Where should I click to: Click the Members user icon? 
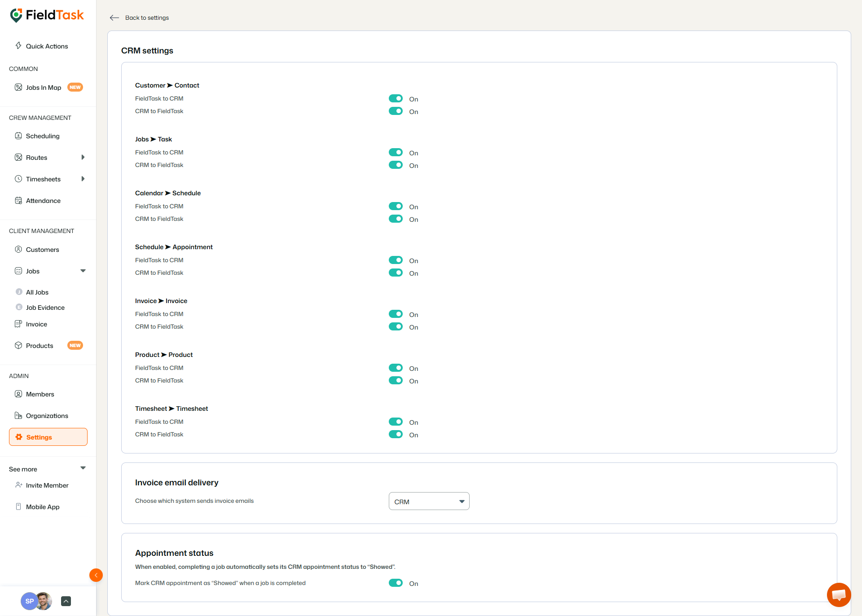[18, 394]
